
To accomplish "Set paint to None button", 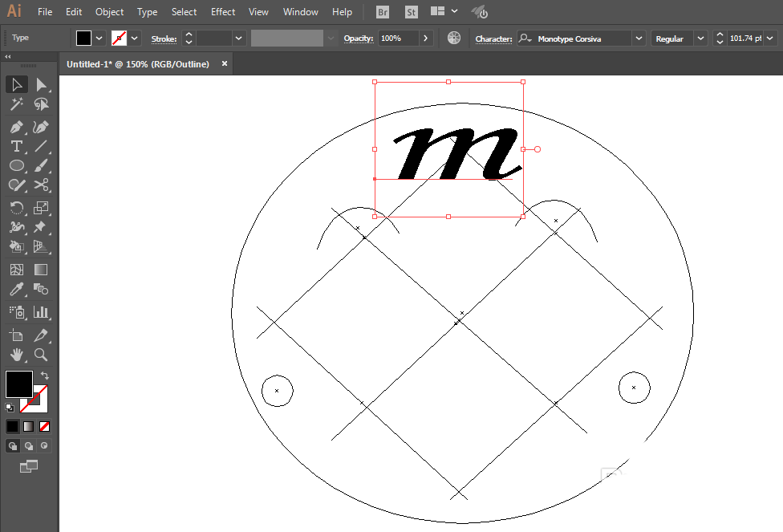I will click(44, 426).
